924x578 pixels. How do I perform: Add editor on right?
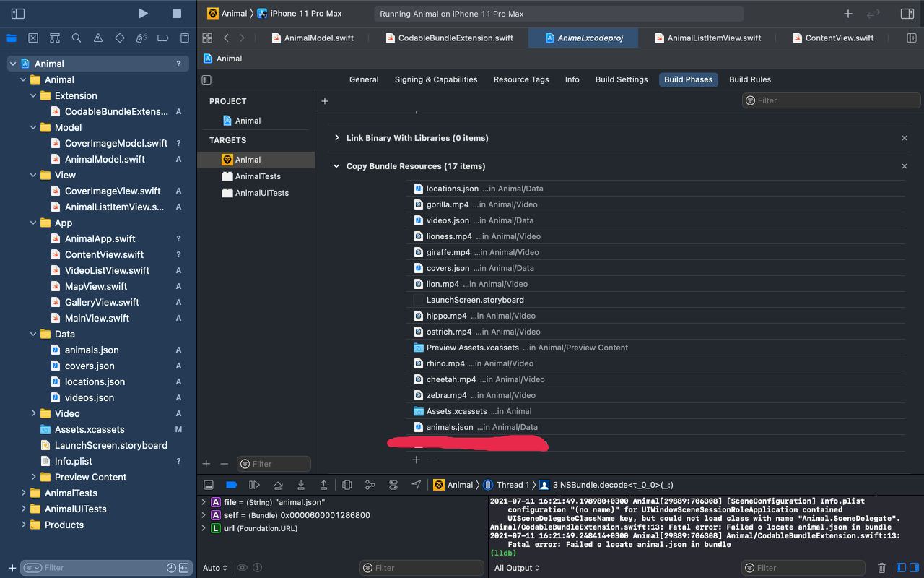pos(911,38)
